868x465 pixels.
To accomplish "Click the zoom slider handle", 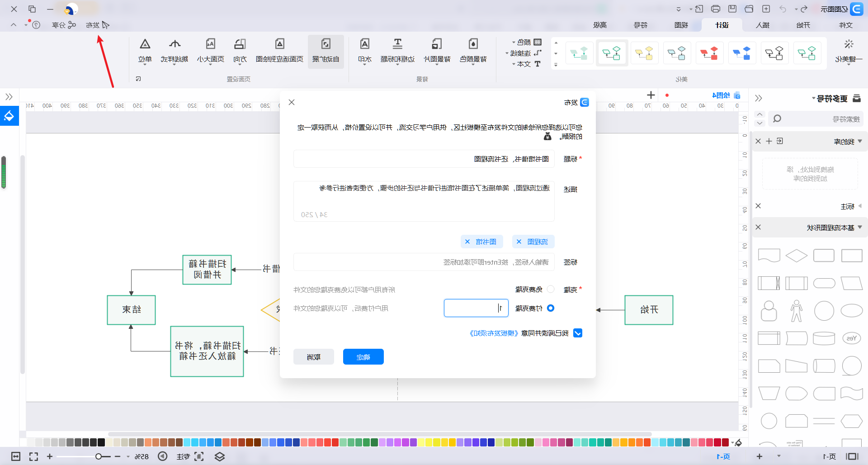I will 98,456.
